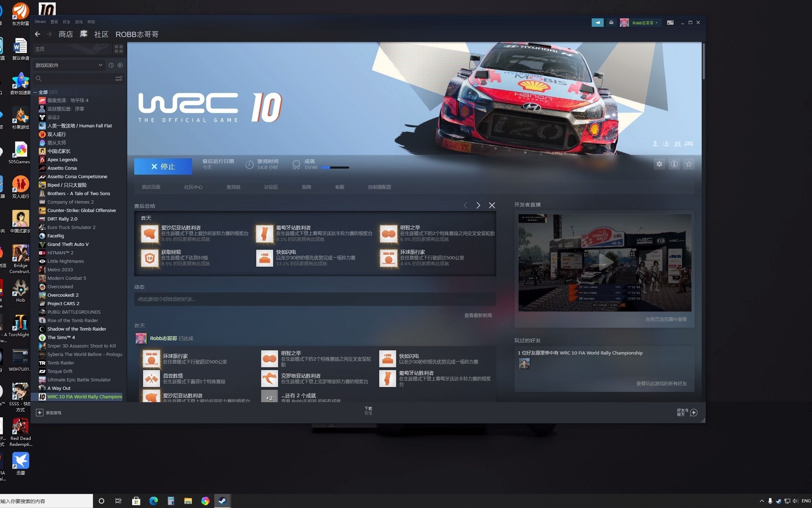Click the Robb志哥哥 avatar in title bar
Screen dimensions: 812x508
click(624, 23)
